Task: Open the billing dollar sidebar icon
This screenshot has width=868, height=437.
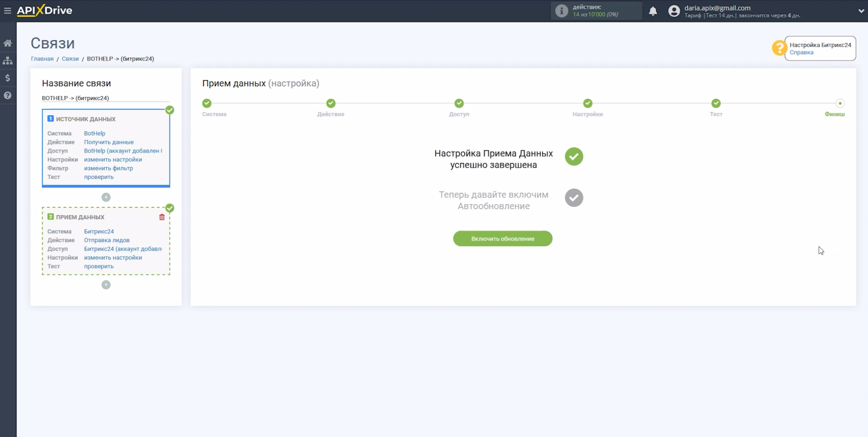Action: (8, 78)
